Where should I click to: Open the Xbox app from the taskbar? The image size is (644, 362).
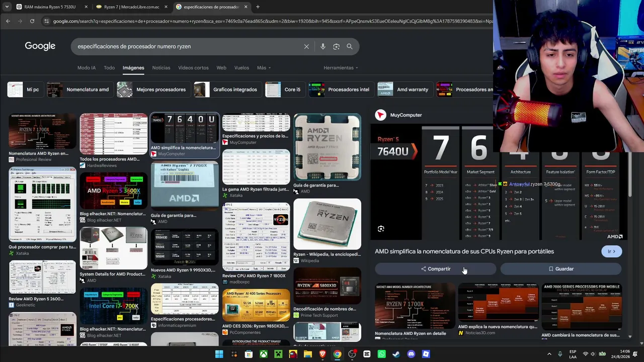[263, 354]
